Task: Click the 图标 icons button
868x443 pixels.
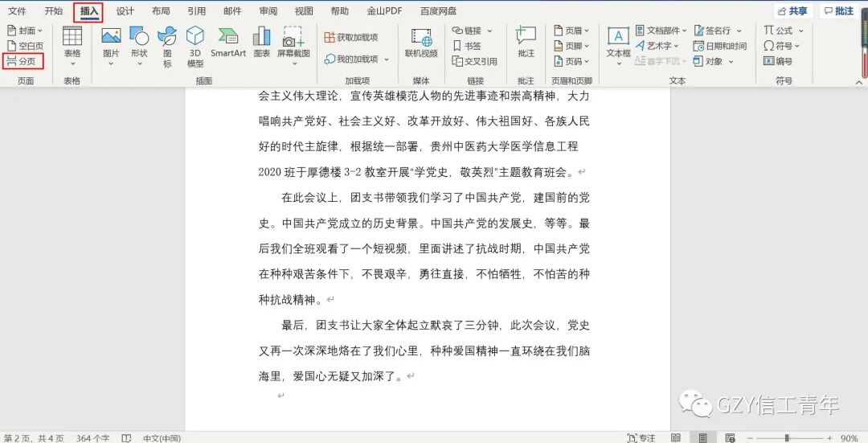Action: click(x=167, y=47)
